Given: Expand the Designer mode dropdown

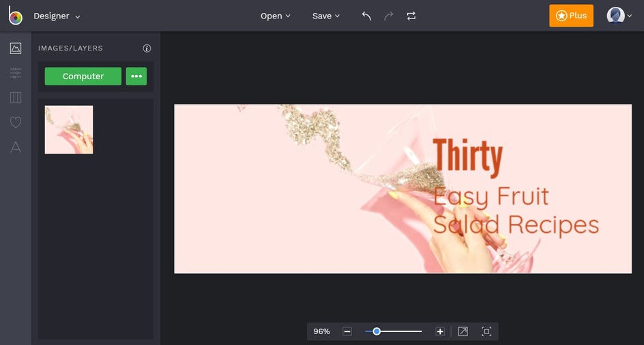Looking at the screenshot, I should 57,16.
